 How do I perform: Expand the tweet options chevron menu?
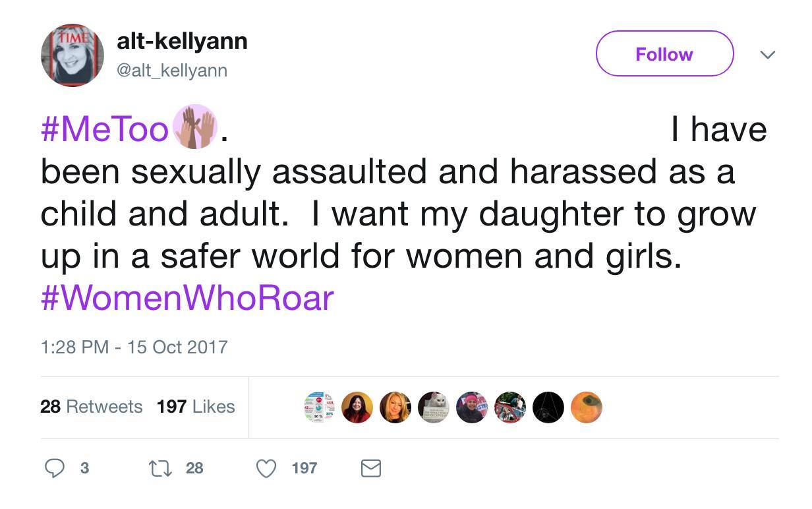tap(767, 55)
